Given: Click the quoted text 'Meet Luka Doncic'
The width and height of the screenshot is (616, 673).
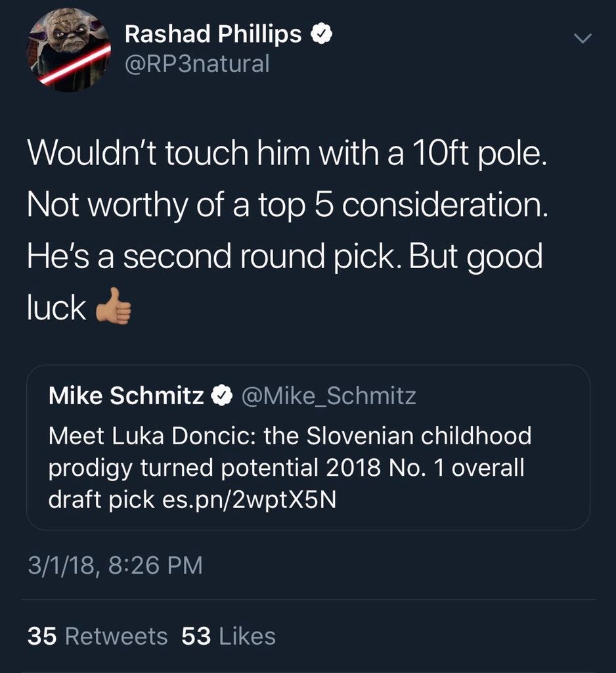Looking at the screenshot, I should coord(152,436).
